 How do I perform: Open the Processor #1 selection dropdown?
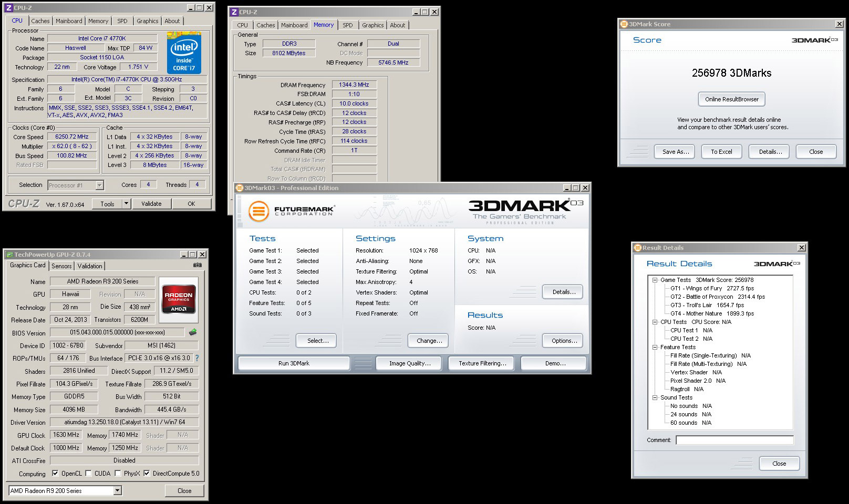click(99, 185)
